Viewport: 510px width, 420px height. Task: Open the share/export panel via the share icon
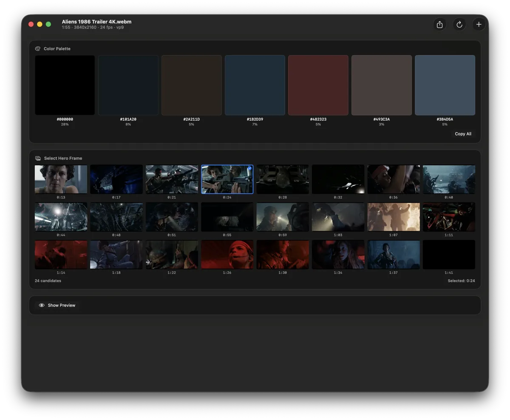pyautogui.click(x=439, y=25)
